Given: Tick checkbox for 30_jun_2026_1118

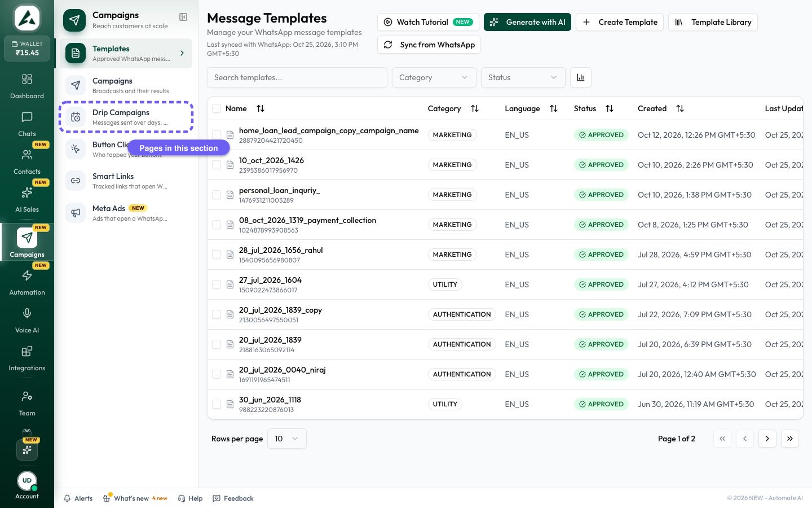Looking at the screenshot, I should [x=217, y=404].
